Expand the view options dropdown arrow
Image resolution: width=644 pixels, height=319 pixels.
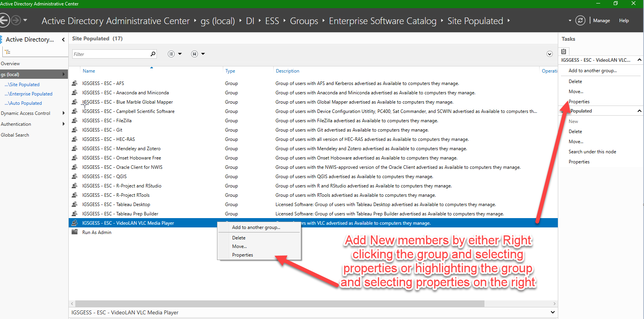[180, 54]
